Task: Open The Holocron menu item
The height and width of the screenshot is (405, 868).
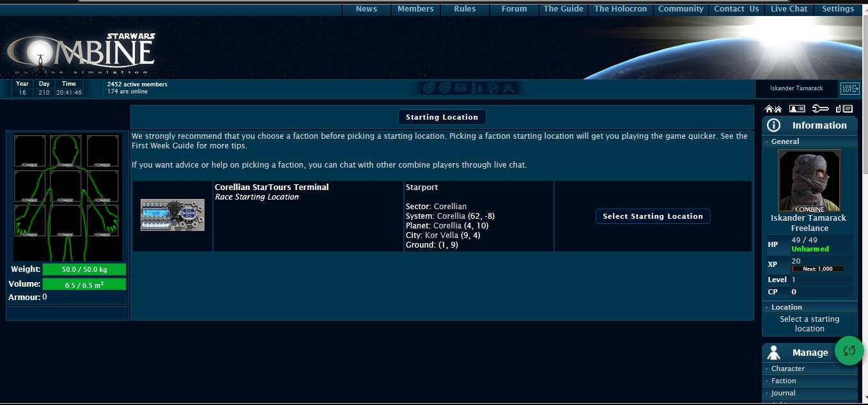Action: [620, 9]
